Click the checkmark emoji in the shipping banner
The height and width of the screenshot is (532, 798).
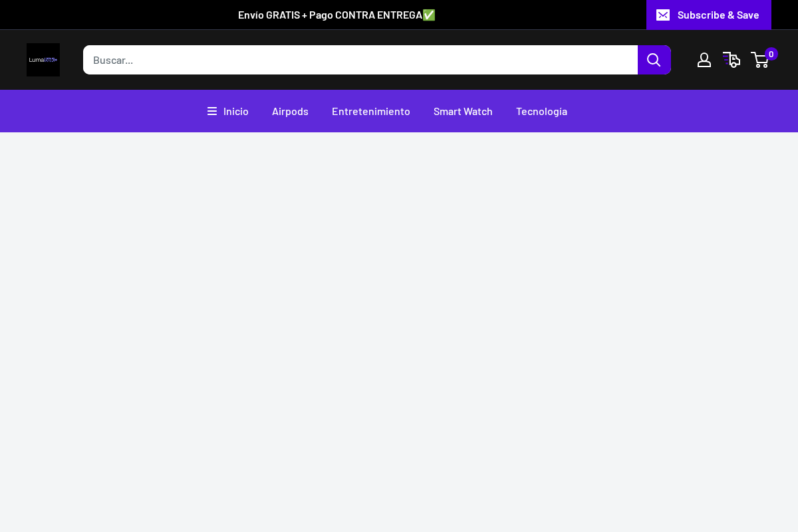point(430,15)
